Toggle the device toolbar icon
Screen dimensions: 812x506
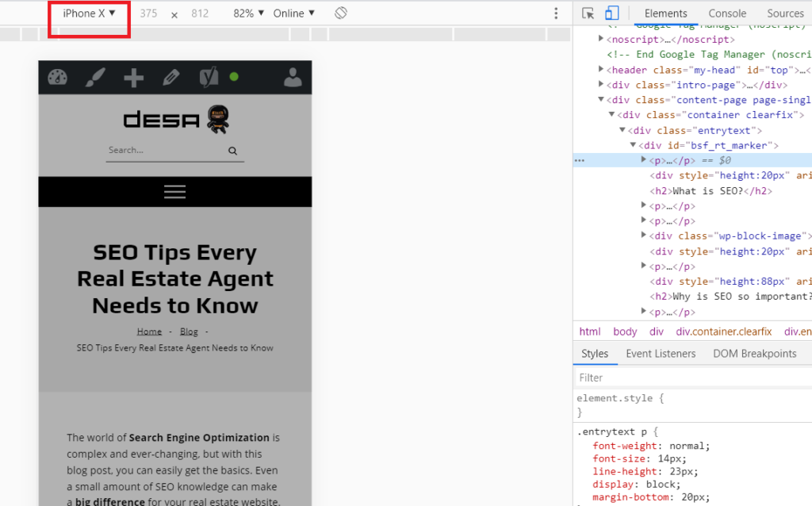(611, 13)
